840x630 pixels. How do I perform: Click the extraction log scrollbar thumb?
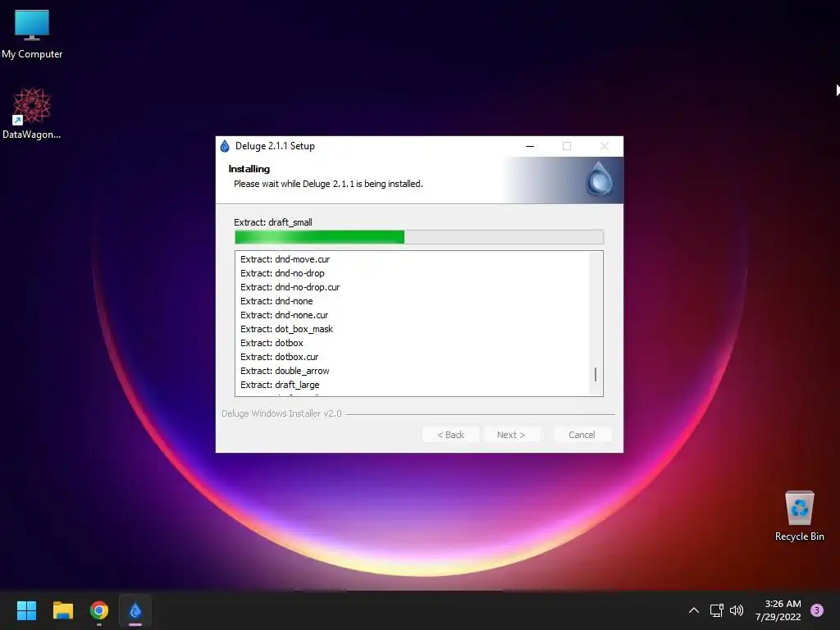596,374
